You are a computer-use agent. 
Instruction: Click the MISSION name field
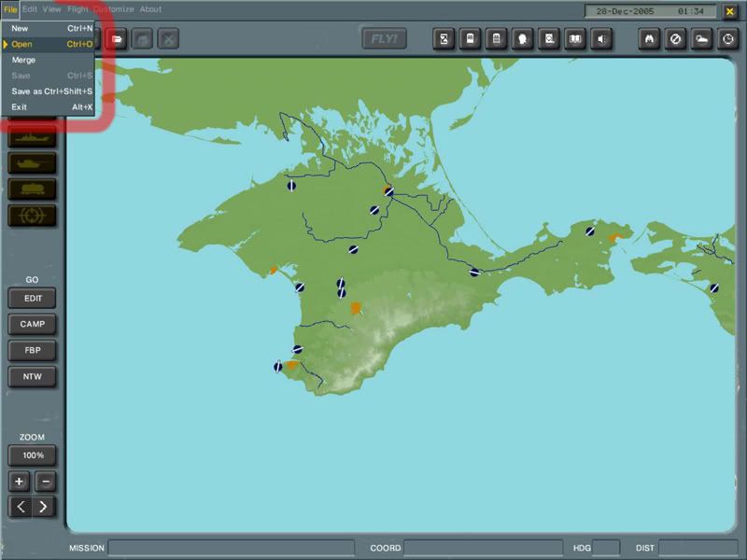point(231,548)
